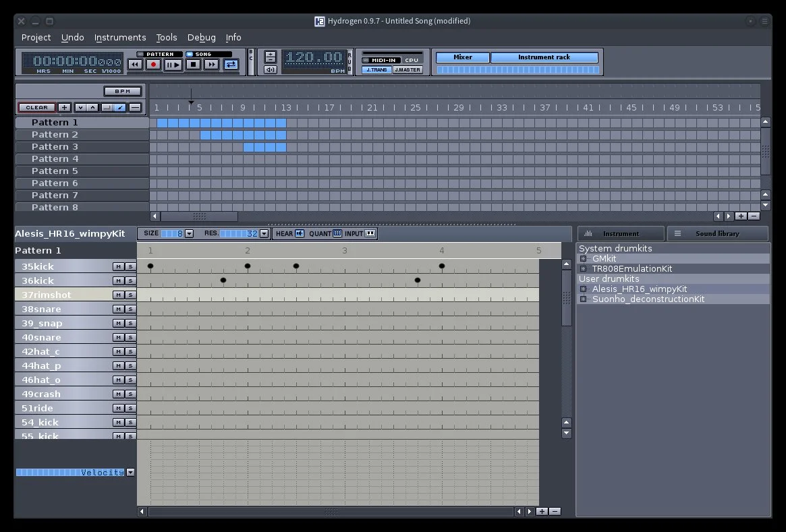
Task: Click the CLEAR button in the song editor
Action: (36, 107)
